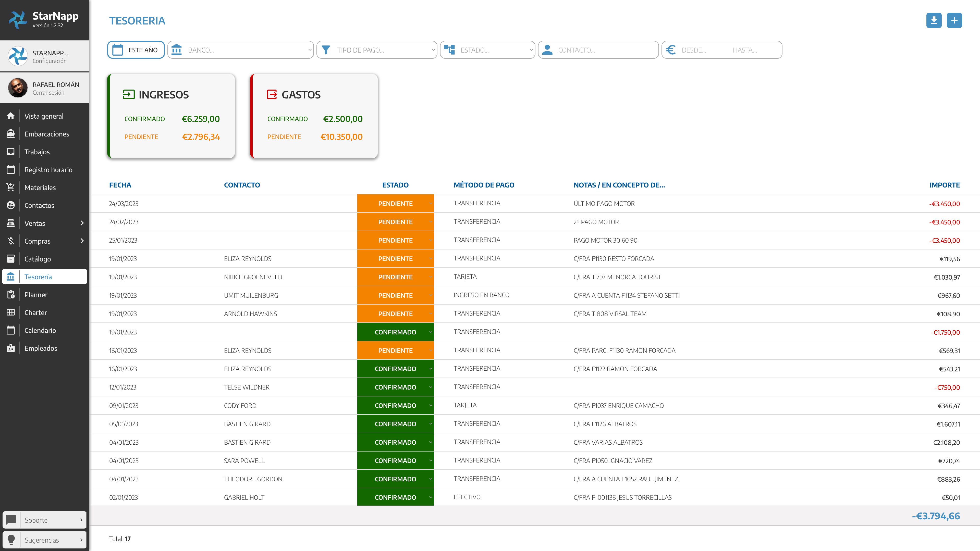The height and width of the screenshot is (551, 980).
Task: Click the Embarcaciones boat icon in sidebar
Action: (x=11, y=134)
